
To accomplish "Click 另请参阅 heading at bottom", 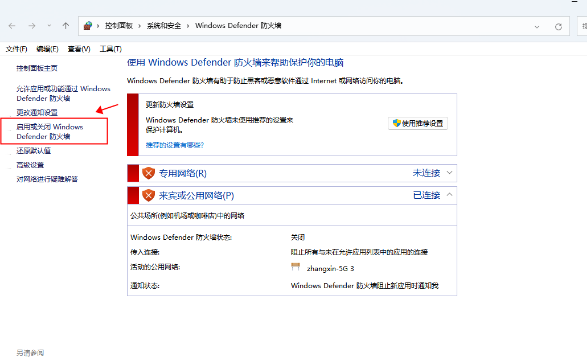I will (x=30, y=353).
